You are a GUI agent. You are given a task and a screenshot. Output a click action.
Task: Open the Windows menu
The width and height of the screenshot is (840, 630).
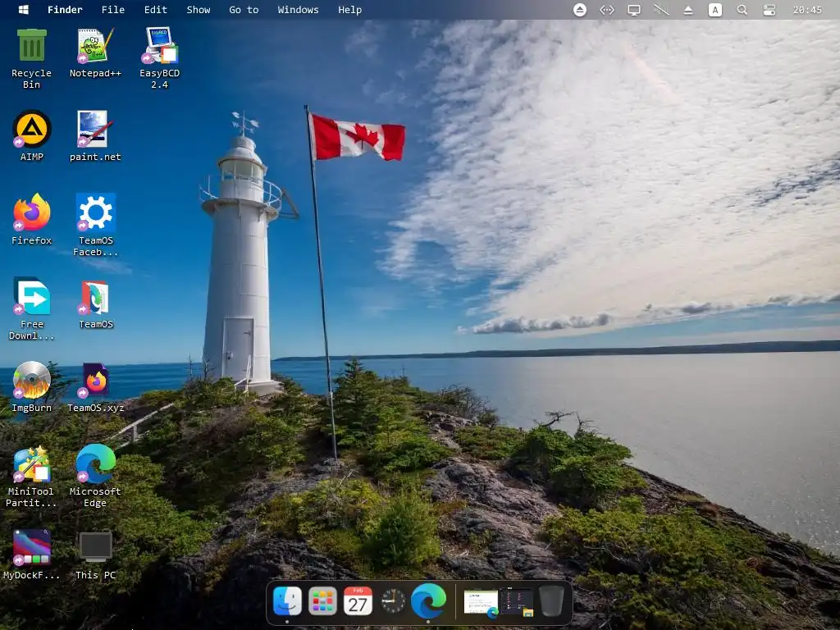coord(298,10)
